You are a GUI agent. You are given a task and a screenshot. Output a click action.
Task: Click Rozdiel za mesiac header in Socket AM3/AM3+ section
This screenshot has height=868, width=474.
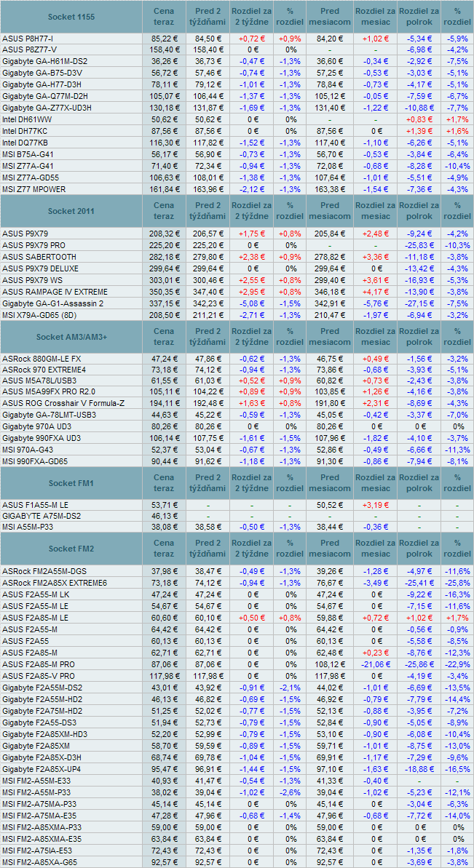[x=375, y=337]
